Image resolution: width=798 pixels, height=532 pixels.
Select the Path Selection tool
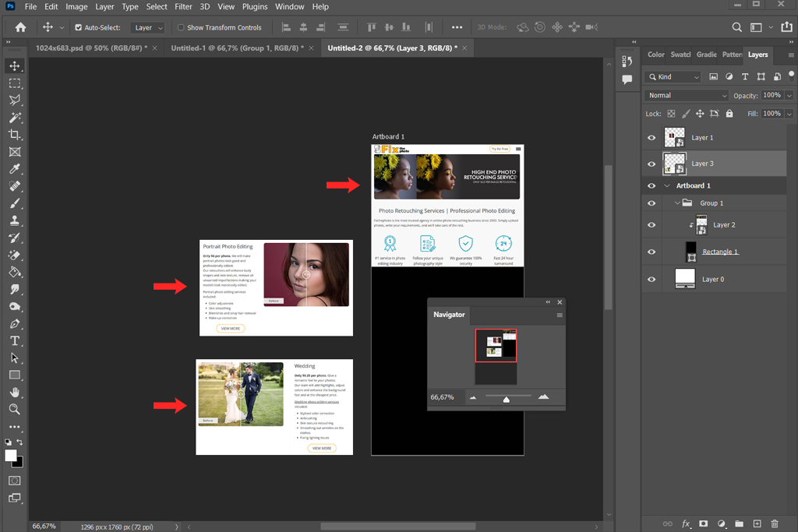coord(15,358)
